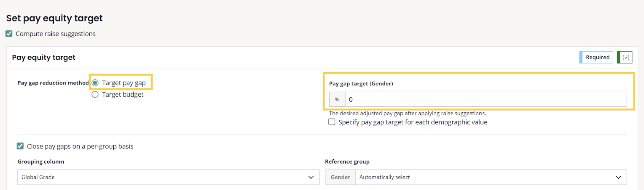Image resolution: width=644 pixels, height=190 pixels.
Task: Click the chevron arrow in Reference group
Action: pyautogui.click(x=618, y=177)
